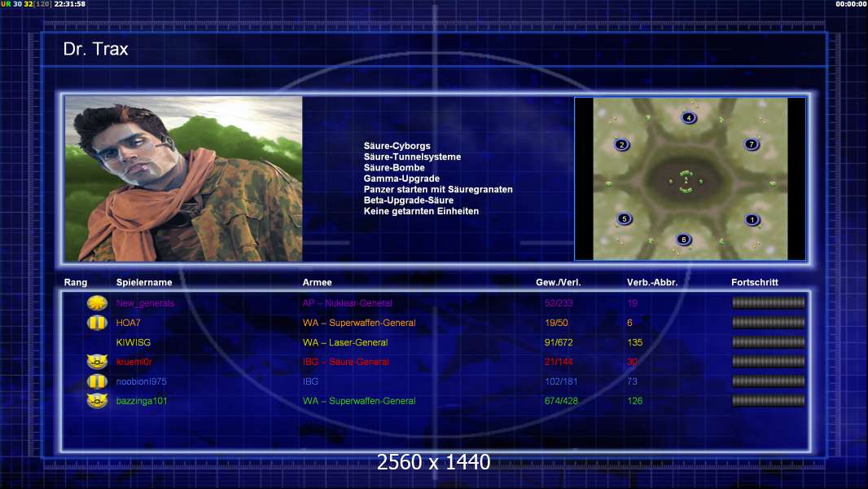Image resolution: width=868 pixels, height=489 pixels.
Task: Click HOA7's WA – Superwaffen-General army
Action: [x=359, y=323]
